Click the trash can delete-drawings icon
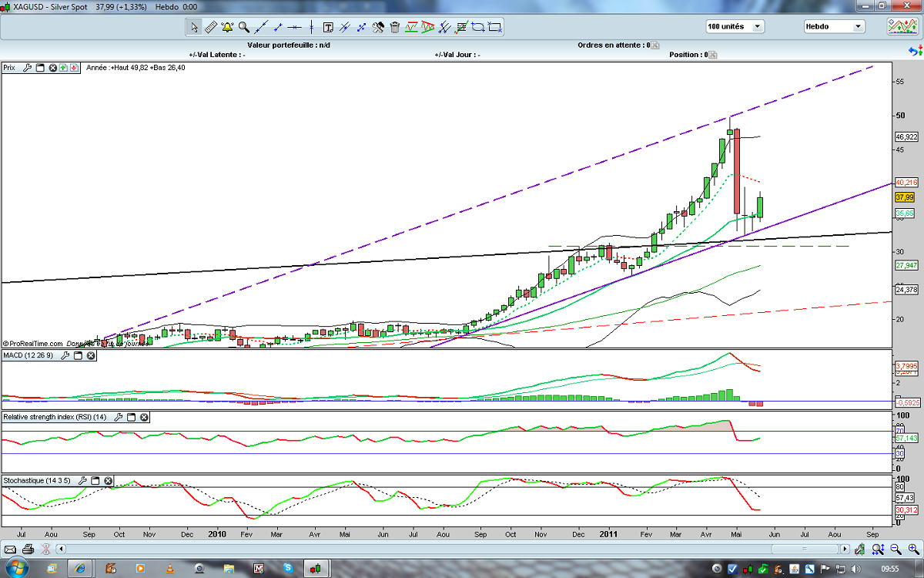Viewport: 924px width, 578px height. click(395, 27)
